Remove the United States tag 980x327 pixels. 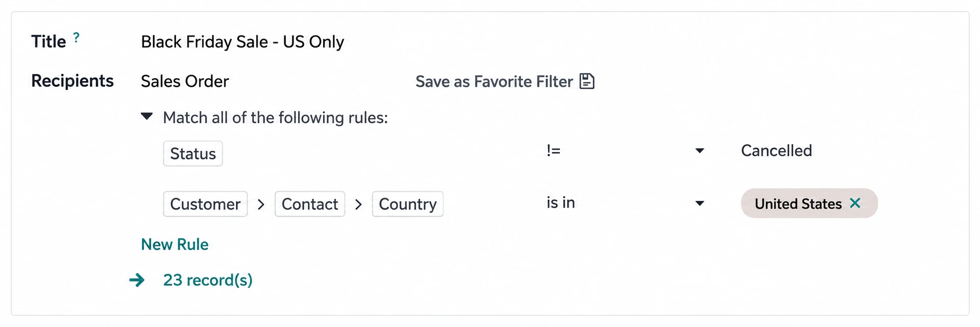855,203
